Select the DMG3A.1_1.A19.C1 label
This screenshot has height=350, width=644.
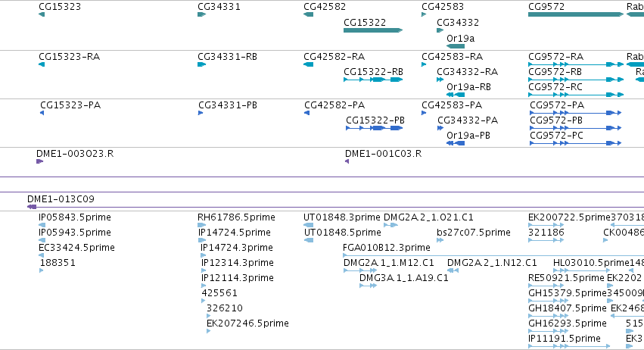[404, 278]
